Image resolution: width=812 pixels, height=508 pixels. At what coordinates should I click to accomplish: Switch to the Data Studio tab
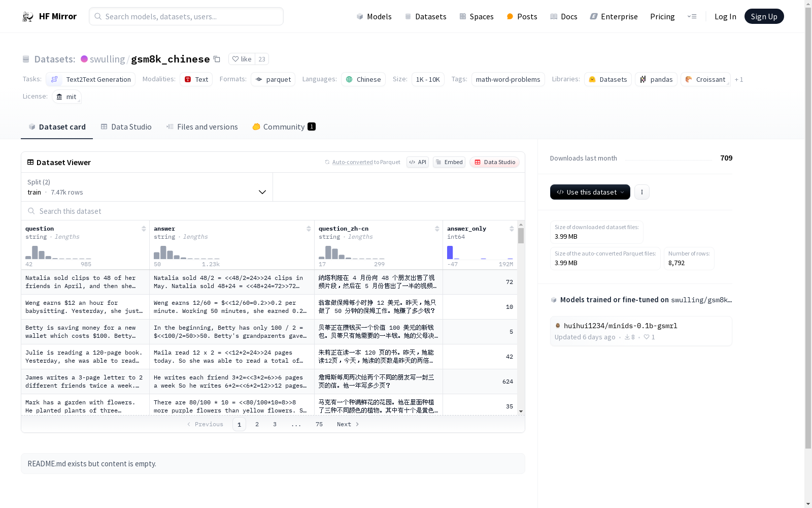pyautogui.click(x=126, y=127)
